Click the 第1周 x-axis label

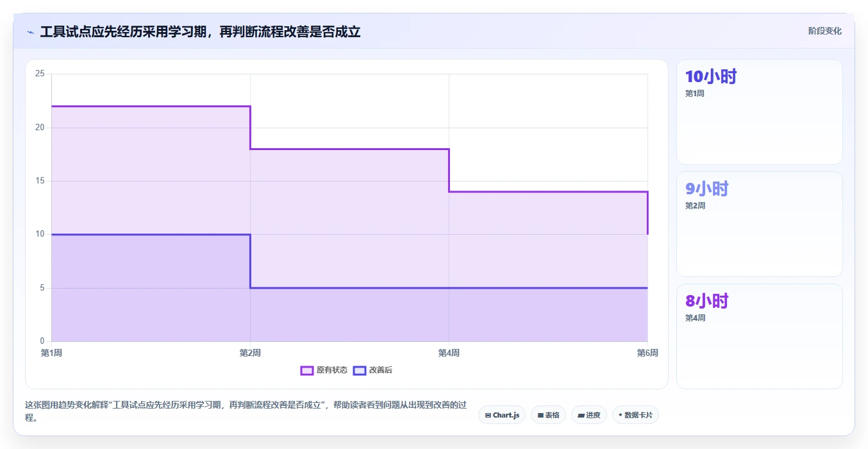(51, 353)
